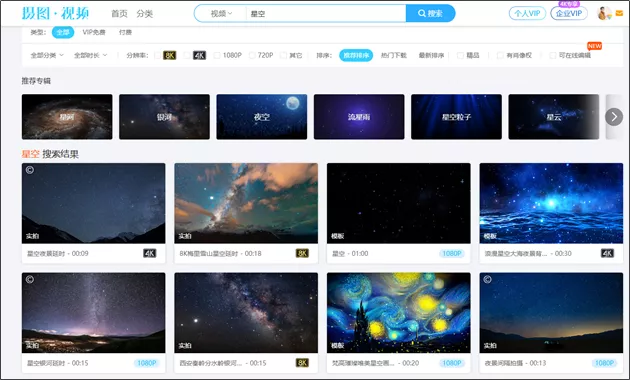Click the 4K resolution badge icon

coord(199,55)
